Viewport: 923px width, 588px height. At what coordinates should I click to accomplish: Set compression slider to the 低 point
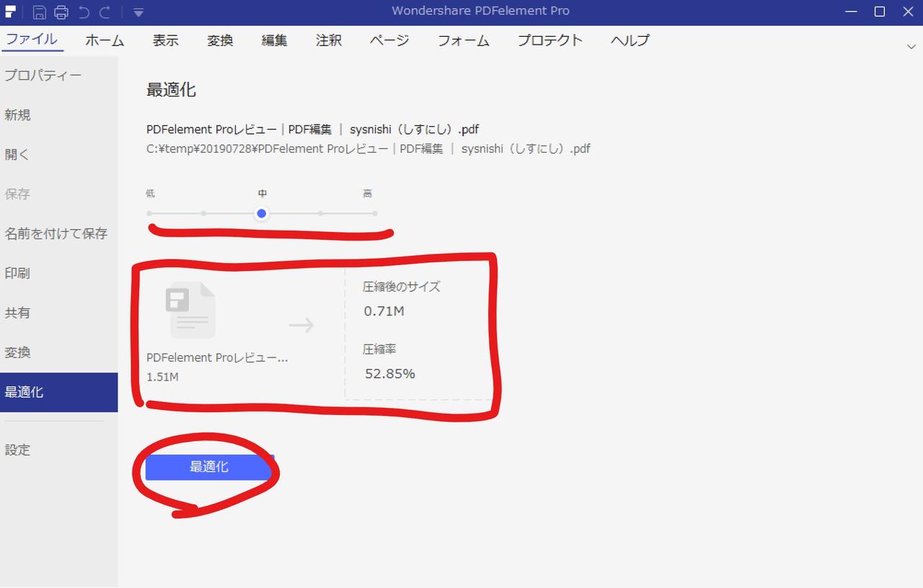[x=149, y=213]
